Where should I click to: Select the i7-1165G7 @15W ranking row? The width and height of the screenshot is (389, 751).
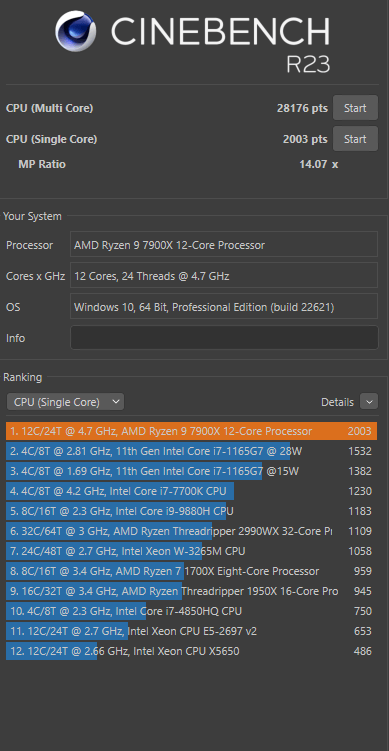pyautogui.click(x=192, y=471)
